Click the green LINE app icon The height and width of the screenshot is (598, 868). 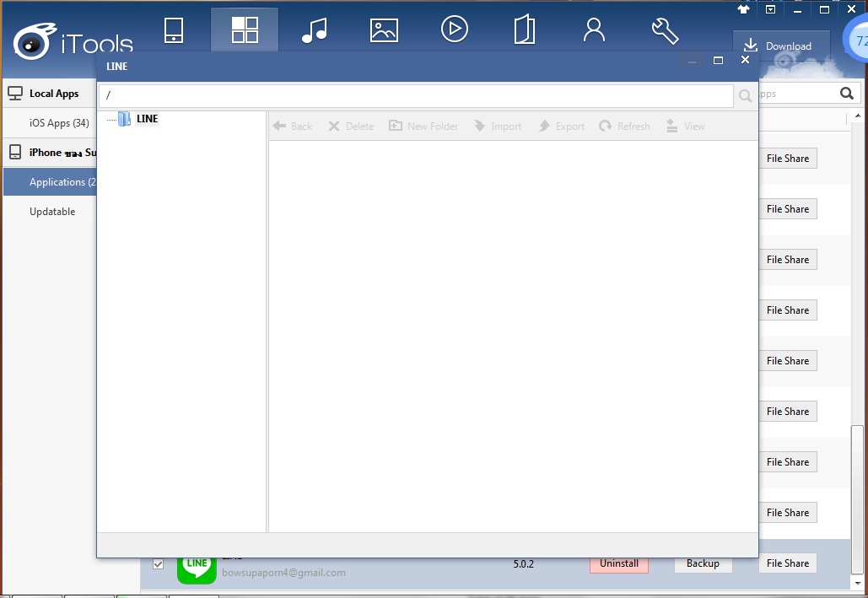click(x=197, y=570)
